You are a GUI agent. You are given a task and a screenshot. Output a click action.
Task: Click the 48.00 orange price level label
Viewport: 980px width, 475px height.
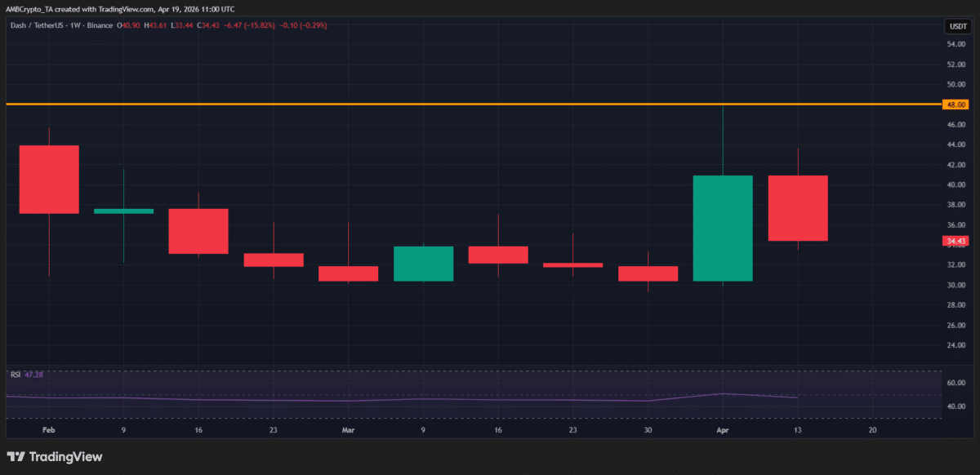coord(956,104)
